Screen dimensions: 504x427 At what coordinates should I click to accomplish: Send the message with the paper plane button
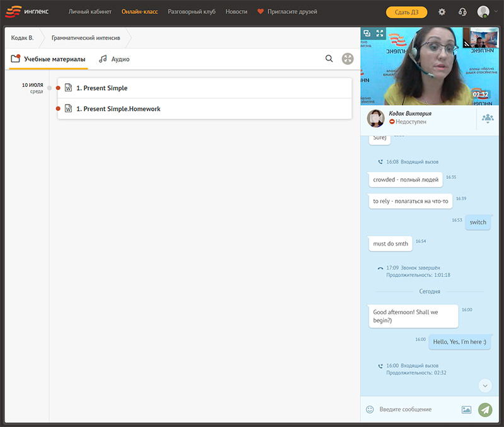coord(485,409)
